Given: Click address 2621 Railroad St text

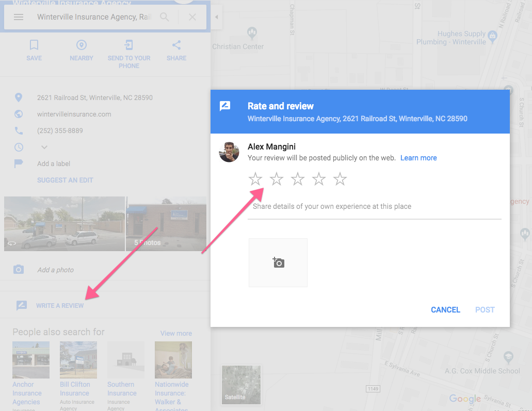Looking at the screenshot, I should [x=94, y=97].
